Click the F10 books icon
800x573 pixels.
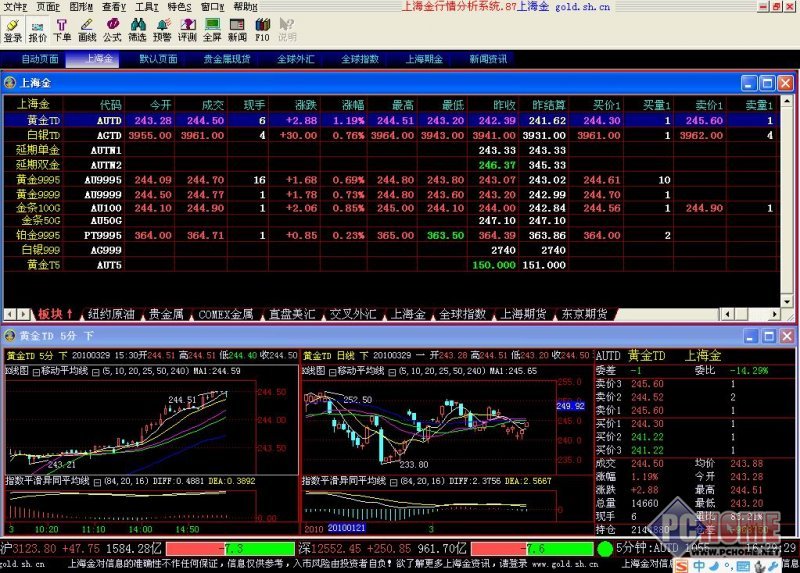point(262,28)
